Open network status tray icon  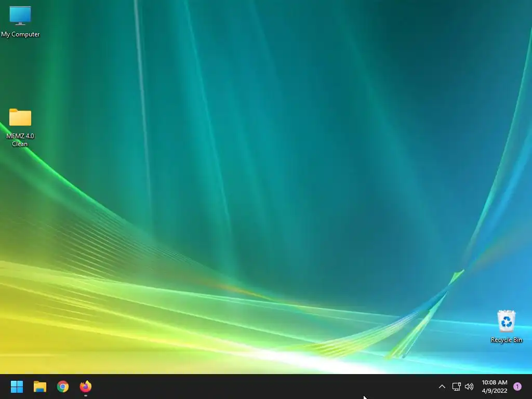coord(456,387)
